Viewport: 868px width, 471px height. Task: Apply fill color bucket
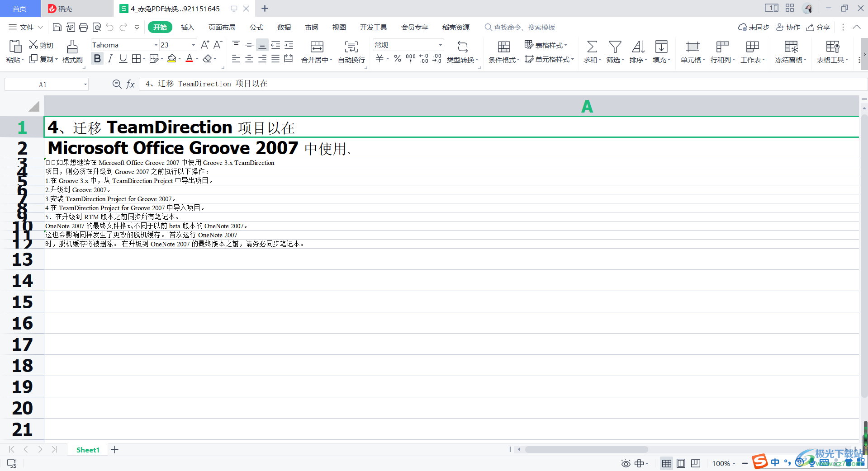pos(172,58)
